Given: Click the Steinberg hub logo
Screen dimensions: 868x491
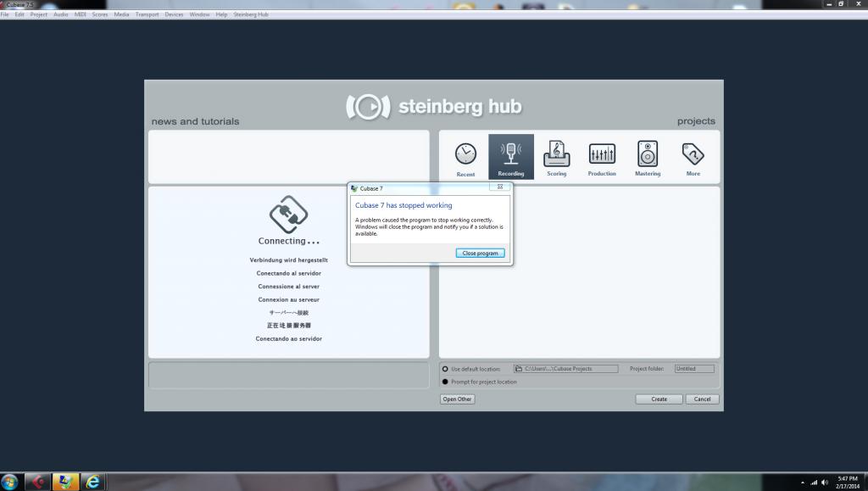Looking at the screenshot, I should [x=433, y=106].
